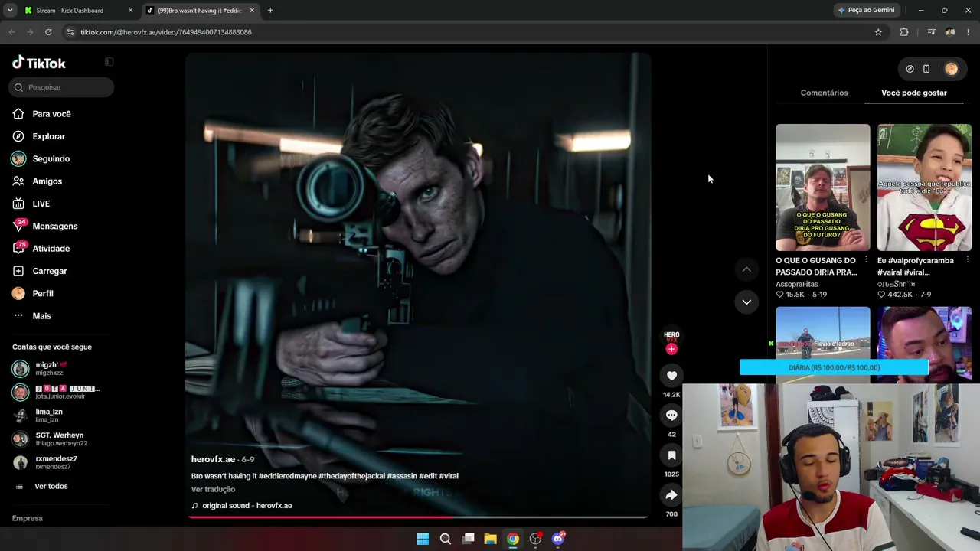Open the TikTok profile avatar menu
This screenshot has width=980, height=551.
point(951,69)
